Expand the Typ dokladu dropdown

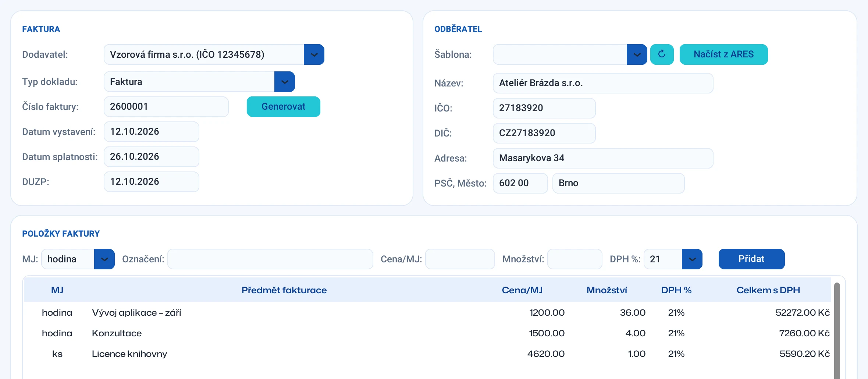pyautogui.click(x=284, y=82)
